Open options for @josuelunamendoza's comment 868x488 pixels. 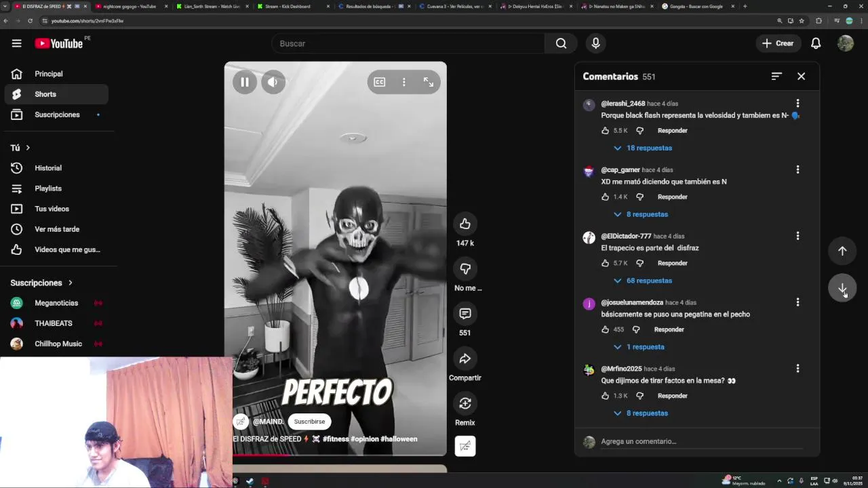click(797, 302)
